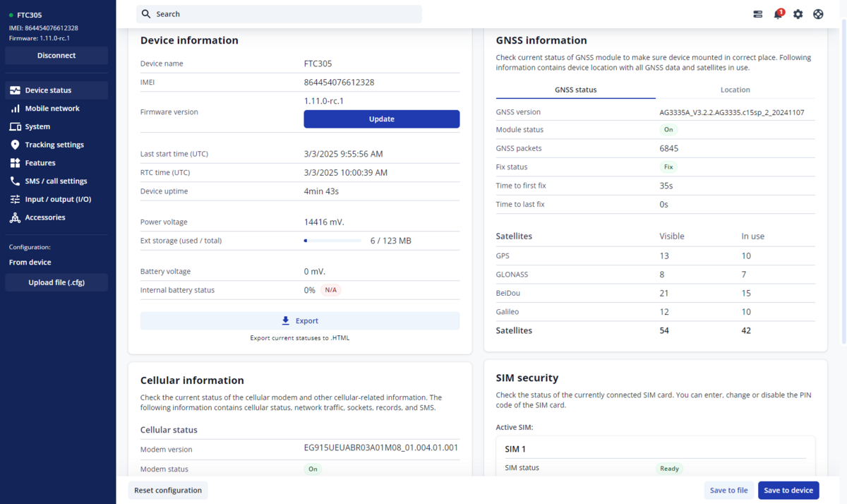Open Mobile network using its signal-bars icon

click(16, 108)
